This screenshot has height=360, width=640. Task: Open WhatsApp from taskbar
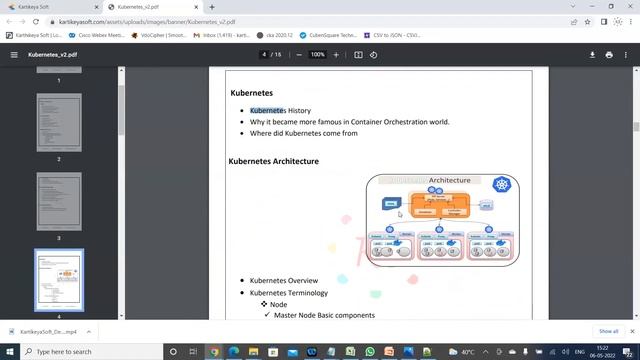coord(370,352)
